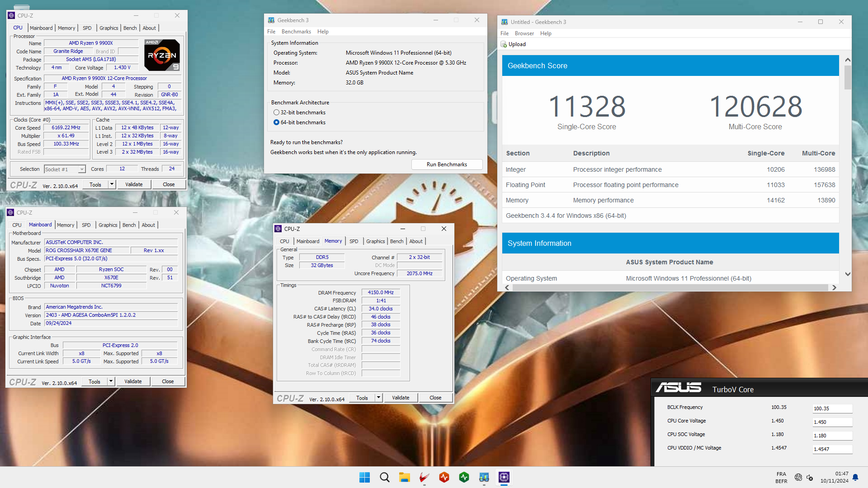
Task: Click the ASUS logo in TurboV Core
Action: pyautogui.click(x=679, y=388)
